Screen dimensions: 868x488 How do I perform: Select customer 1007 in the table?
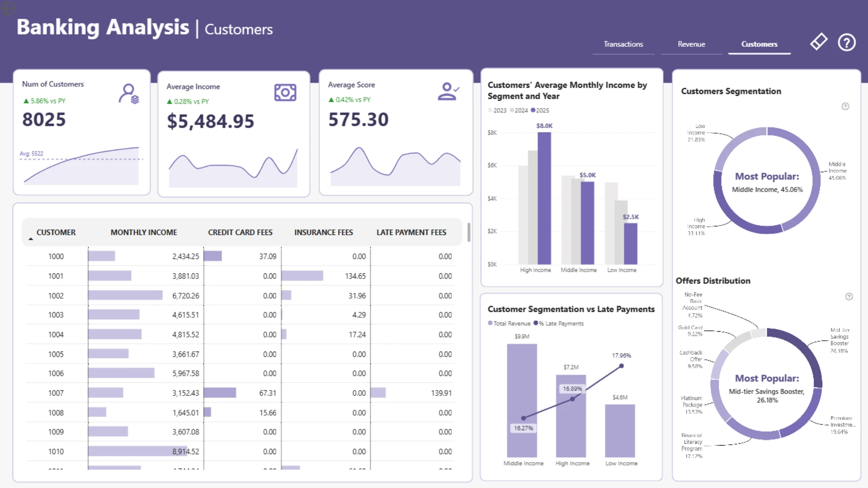tap(56, 393)
